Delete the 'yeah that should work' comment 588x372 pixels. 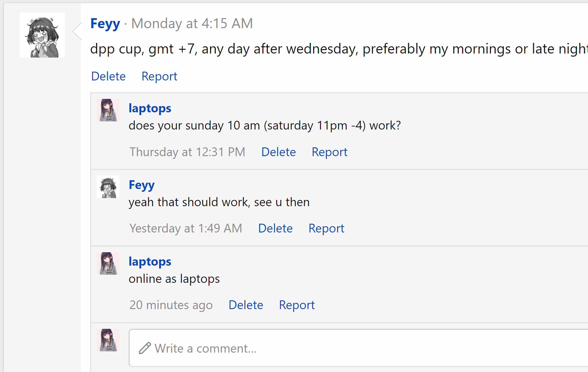pos(275,228)
